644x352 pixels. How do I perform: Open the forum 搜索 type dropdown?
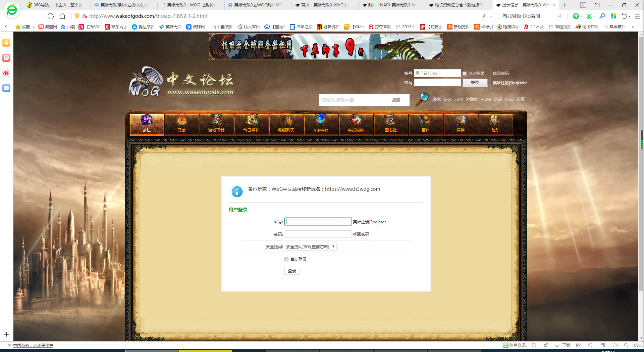399,100
